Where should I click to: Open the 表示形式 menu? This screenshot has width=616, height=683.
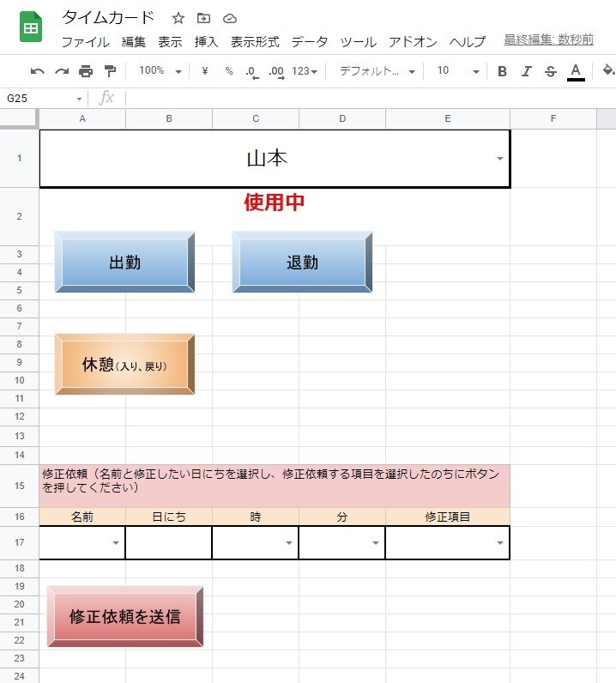click(255, 42)
